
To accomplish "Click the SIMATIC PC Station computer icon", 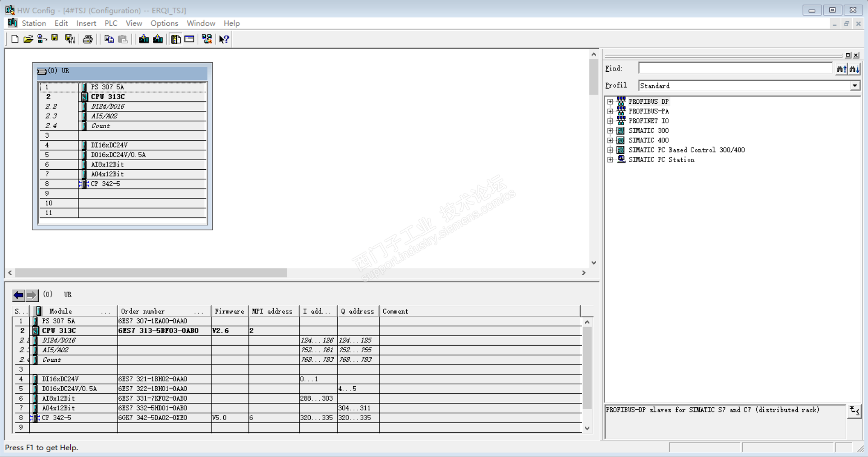I will [621, 159].
